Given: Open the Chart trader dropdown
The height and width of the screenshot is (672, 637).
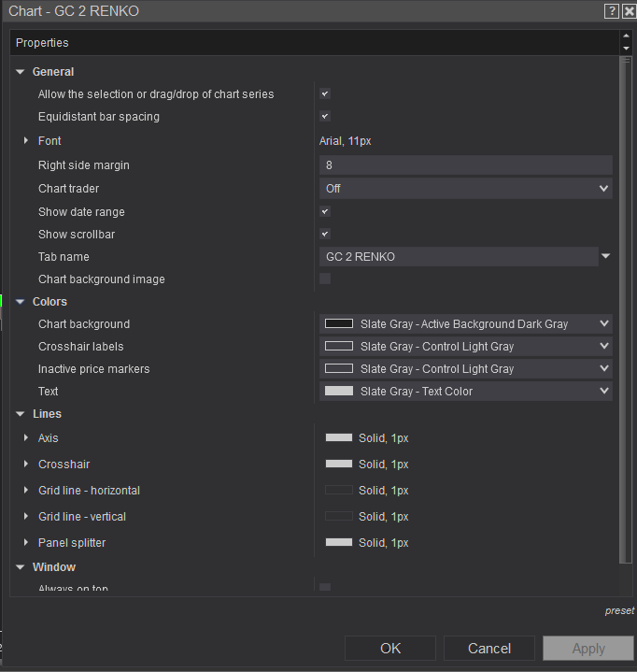Looking at the screenshot, I should 465,188.
